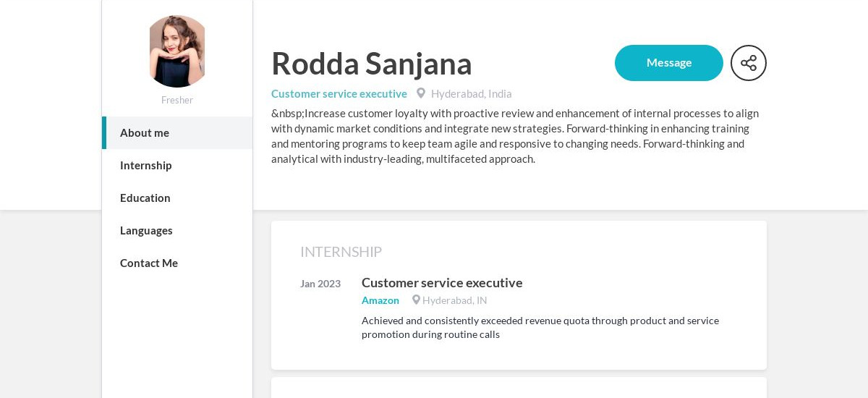Screen dimensions: 868x398
Task: Click the Rodda Sanjana name heading
Action: pos(372,64)
